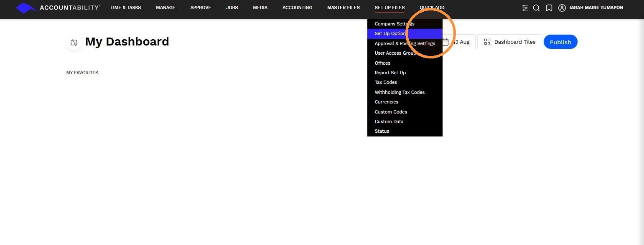Select Set Up Options menu entry
Viewport: 644px width, 245px height.
tap(405, 33)
